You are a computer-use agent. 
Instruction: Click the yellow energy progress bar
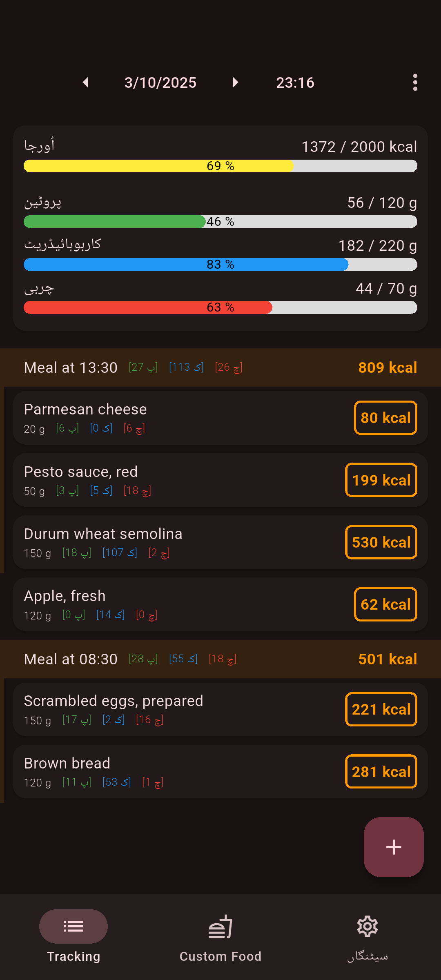pyautogui.click(x=220, y=166)
